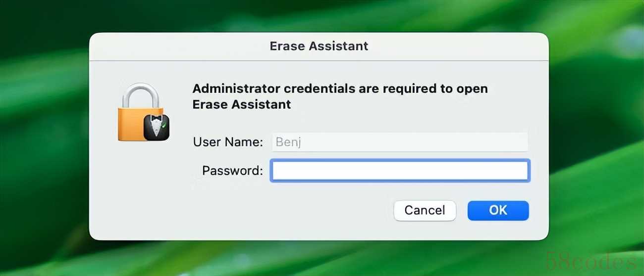Image resolution: width=644 pixels, height=276 pixels.
Task: Focus the Password input field
Action: 400,171
